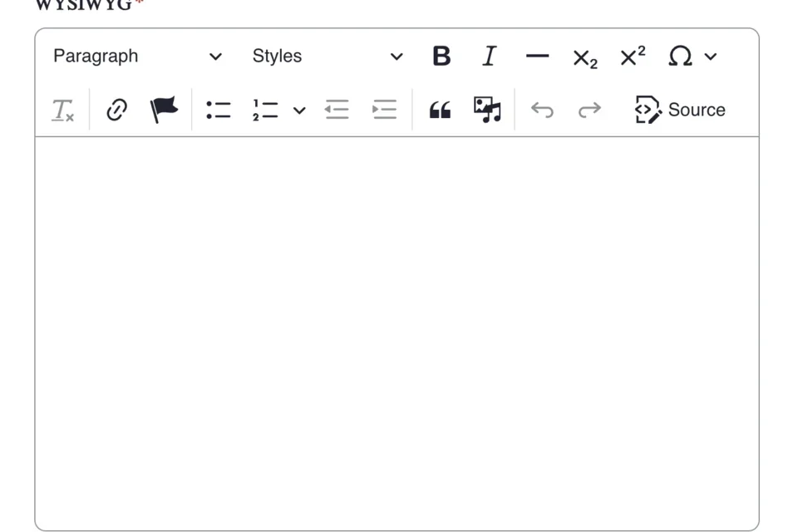Insert a block quote
The height and width of the screenshot is (532, 798).
tap(440, 109)
